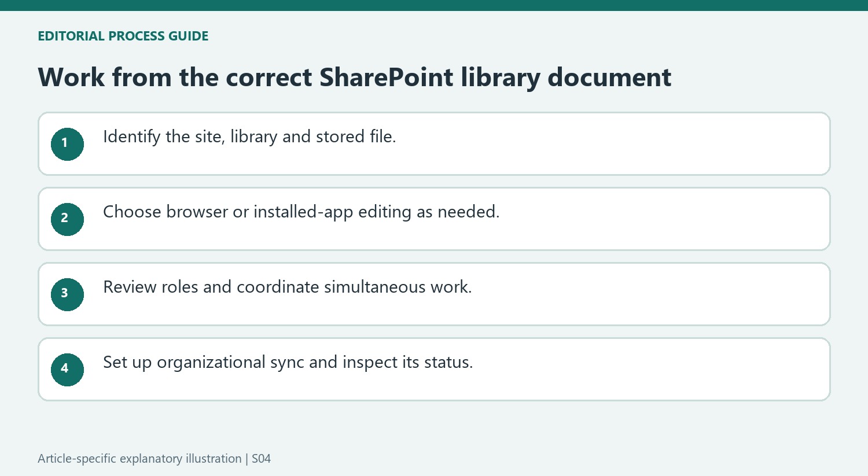Select the step 2 number badge
This screenshot has width=868, height=476.
pyautogui.click(x=67, y=219)
